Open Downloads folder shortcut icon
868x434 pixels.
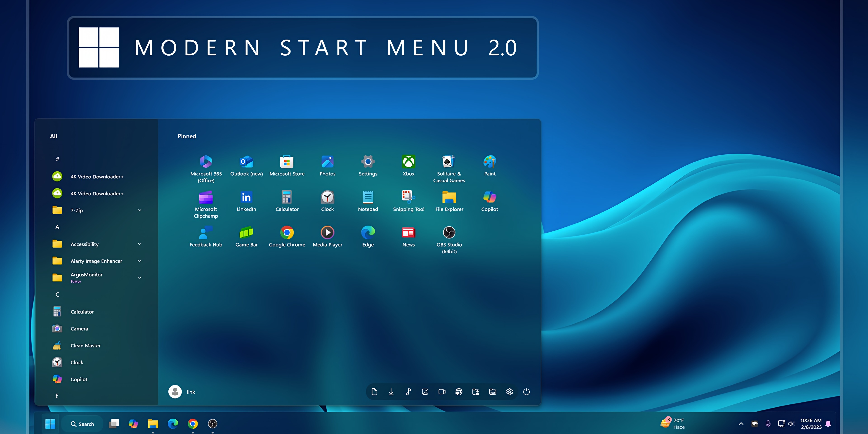(391, 392)
